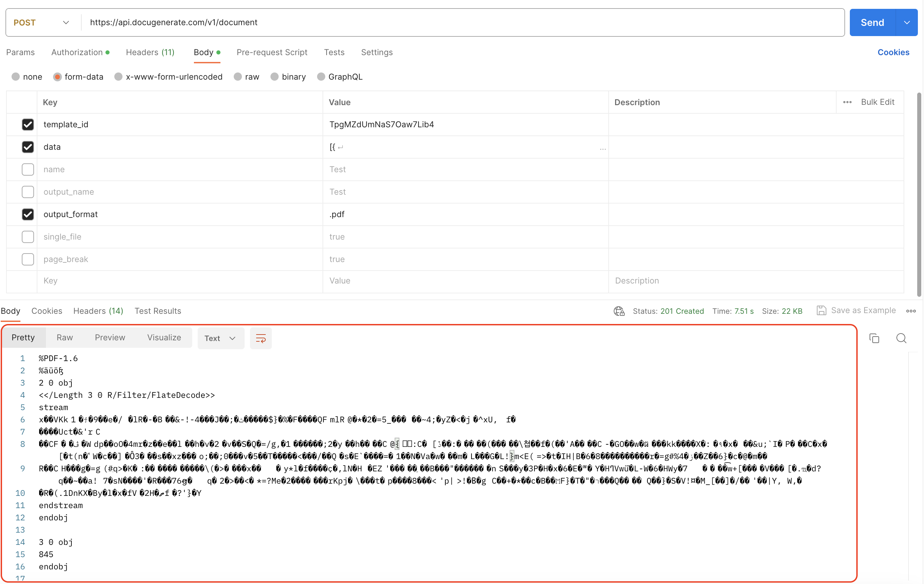924x584 pixels.
Task: Toggle line wrapping for the response
Action: click(261, 338)
